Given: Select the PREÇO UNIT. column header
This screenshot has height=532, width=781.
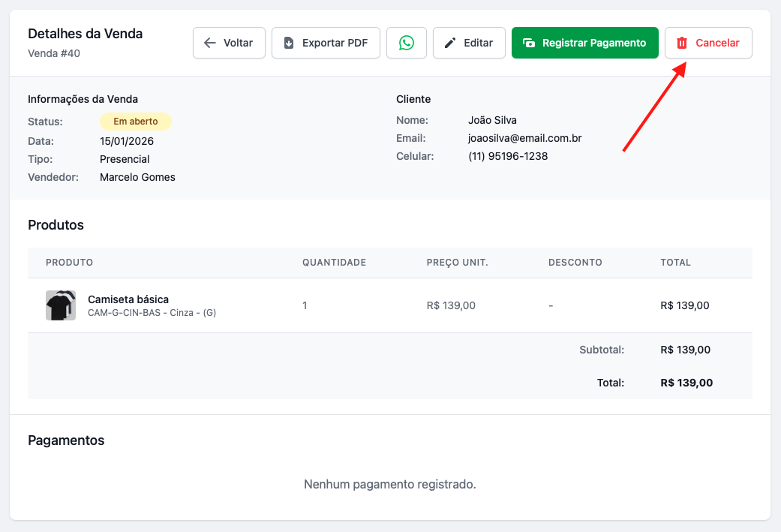Looking at the screenshot, I should coord(457,263).
